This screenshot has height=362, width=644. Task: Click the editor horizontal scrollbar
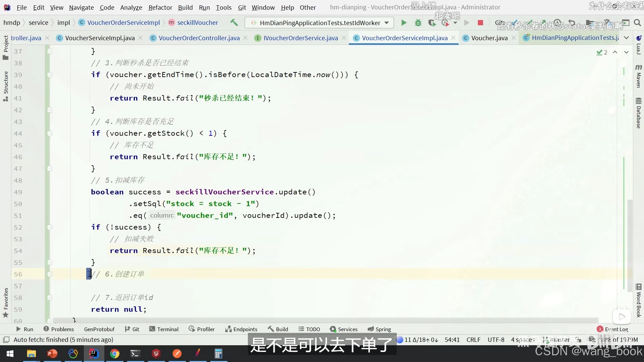pos(325,320)
